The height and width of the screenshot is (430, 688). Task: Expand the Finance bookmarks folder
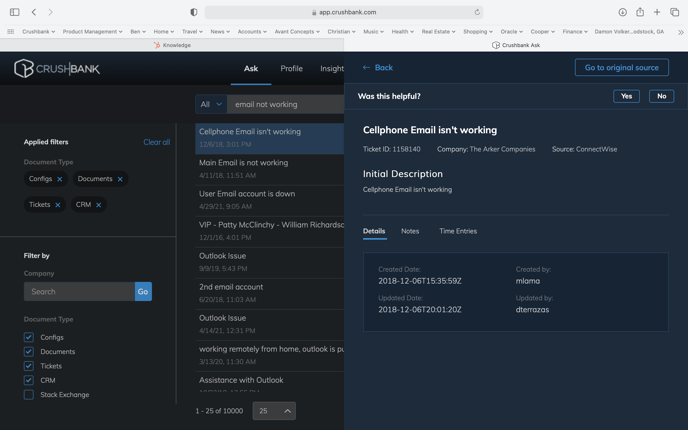point(575,32)
